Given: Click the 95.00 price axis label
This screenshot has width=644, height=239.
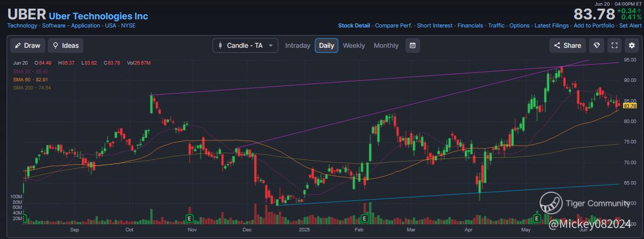Looking at the screenshot, I should click(x=630, y=60).
